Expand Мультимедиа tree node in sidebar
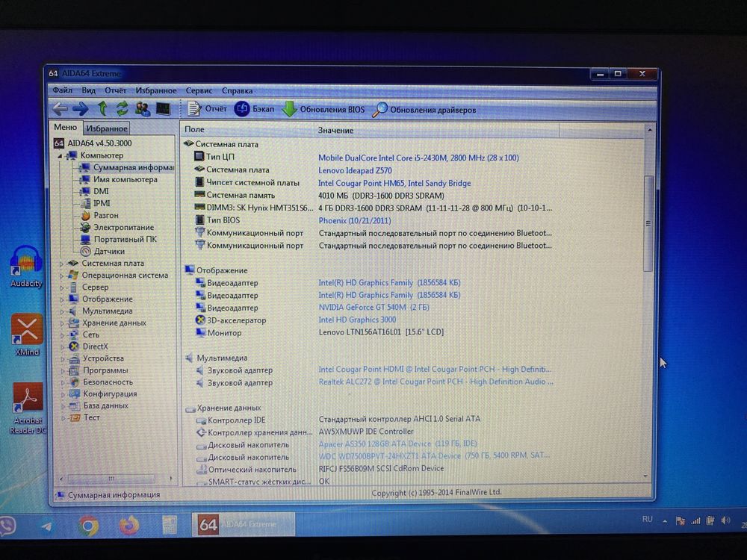 pyautogui.click(x=61, y=311)
